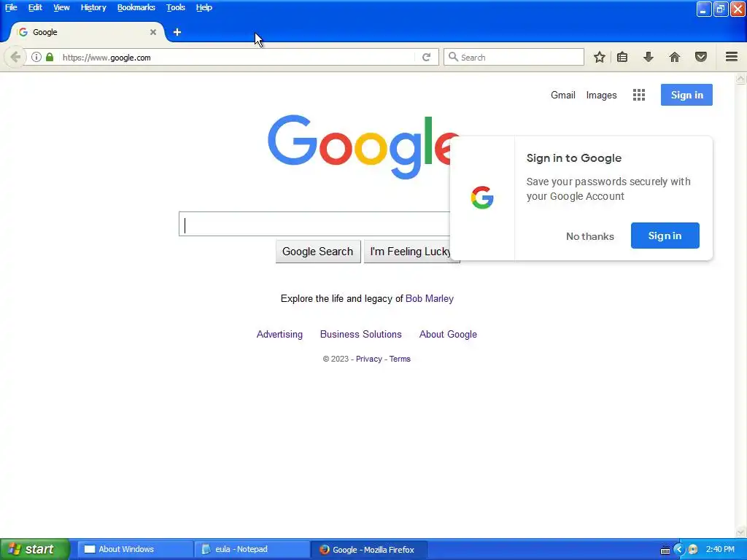This screenshot has height=560, width=747.
Task: Open the History menu
Action: [x=93, y=7]
